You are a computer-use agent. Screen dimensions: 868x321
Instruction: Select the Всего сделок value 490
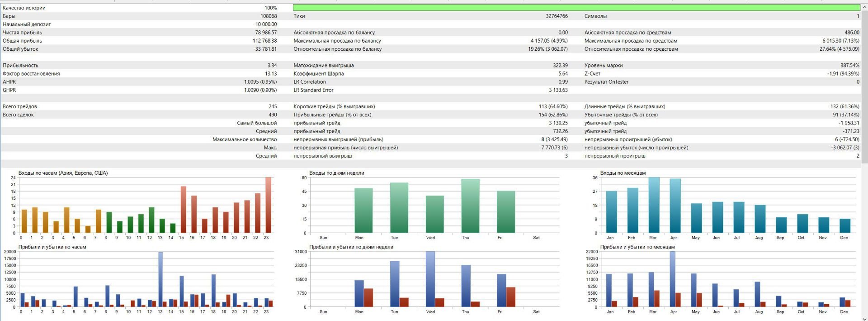(273, 115)
